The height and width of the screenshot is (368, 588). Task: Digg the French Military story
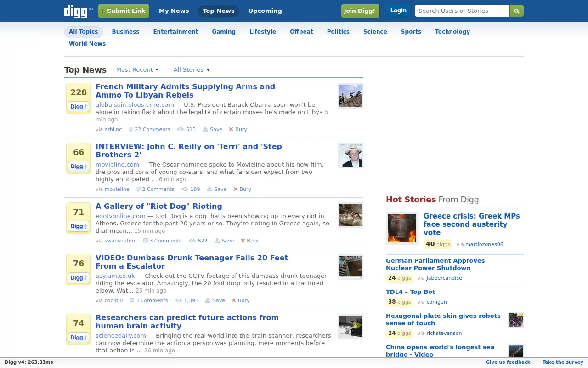79,107
